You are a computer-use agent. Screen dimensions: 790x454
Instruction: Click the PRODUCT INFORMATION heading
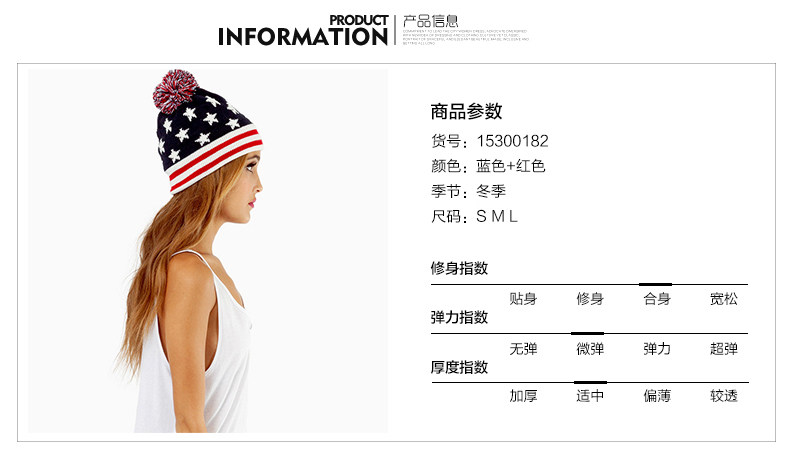coord(303,31)
